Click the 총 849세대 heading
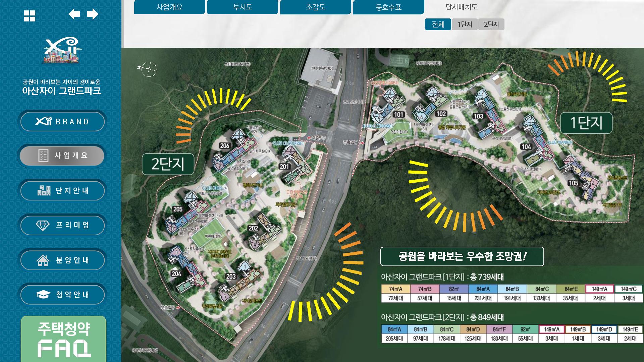Screen dimensions: 644x362 487,317
